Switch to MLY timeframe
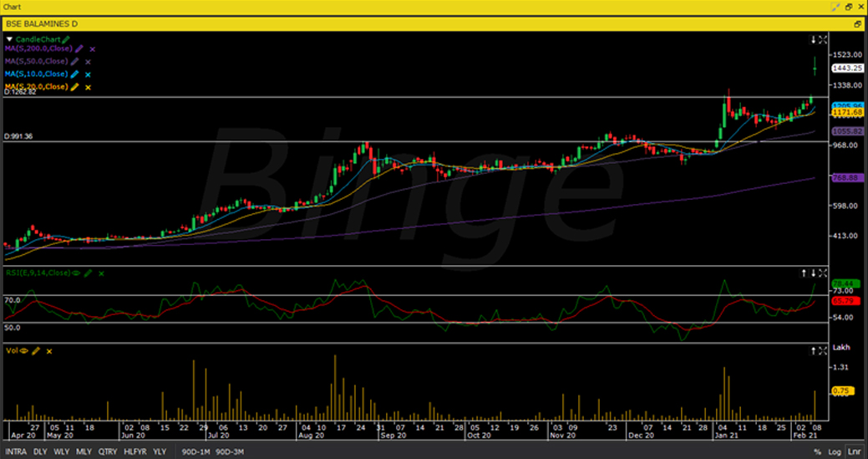 [x=84, y=451]
